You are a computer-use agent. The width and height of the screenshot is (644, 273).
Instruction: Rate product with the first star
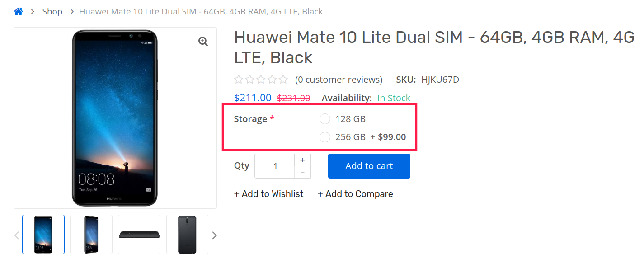point(239,80)
